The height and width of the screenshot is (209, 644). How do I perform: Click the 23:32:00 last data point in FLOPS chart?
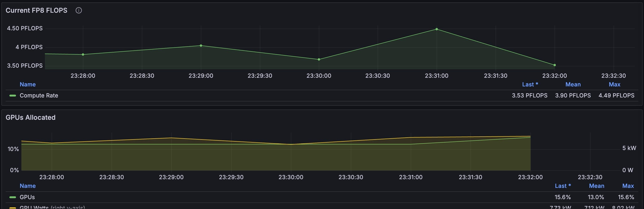[x=555, y=65]
